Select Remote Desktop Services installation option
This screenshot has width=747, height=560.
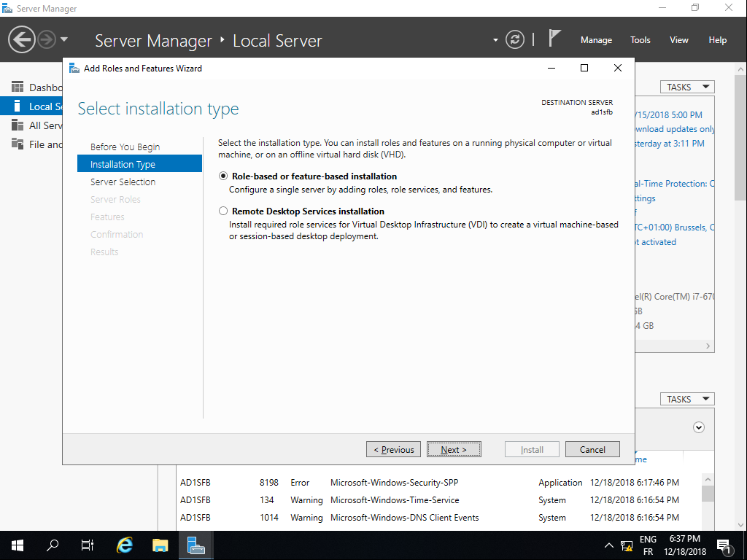tap(223, 211)
